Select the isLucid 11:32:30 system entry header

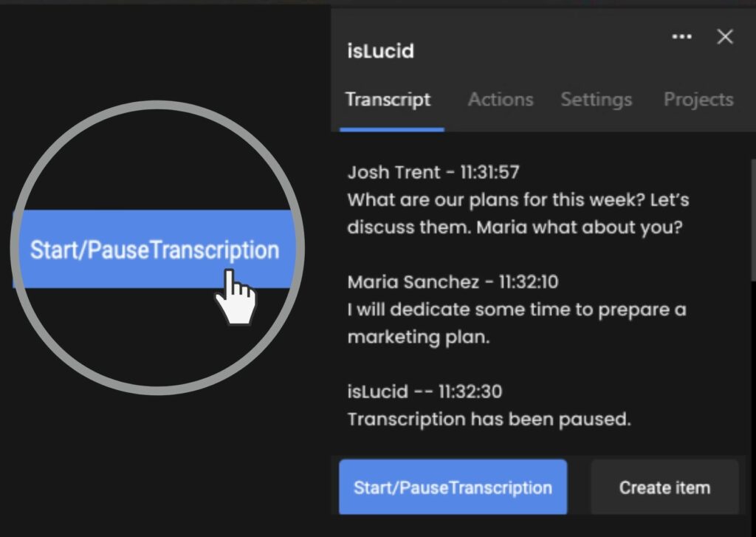pos(425,391)
